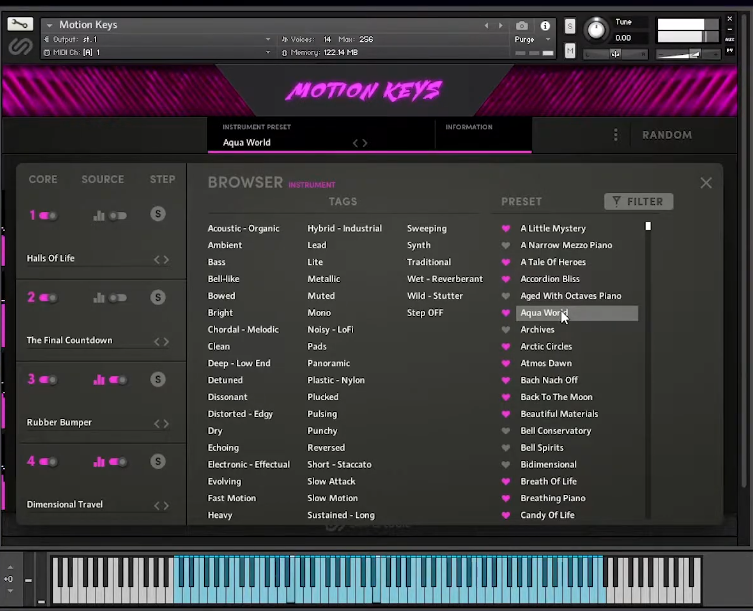Click preset list scrollbar thumb
Viewport: 753px width, 611px height.
tap(648, 226)
